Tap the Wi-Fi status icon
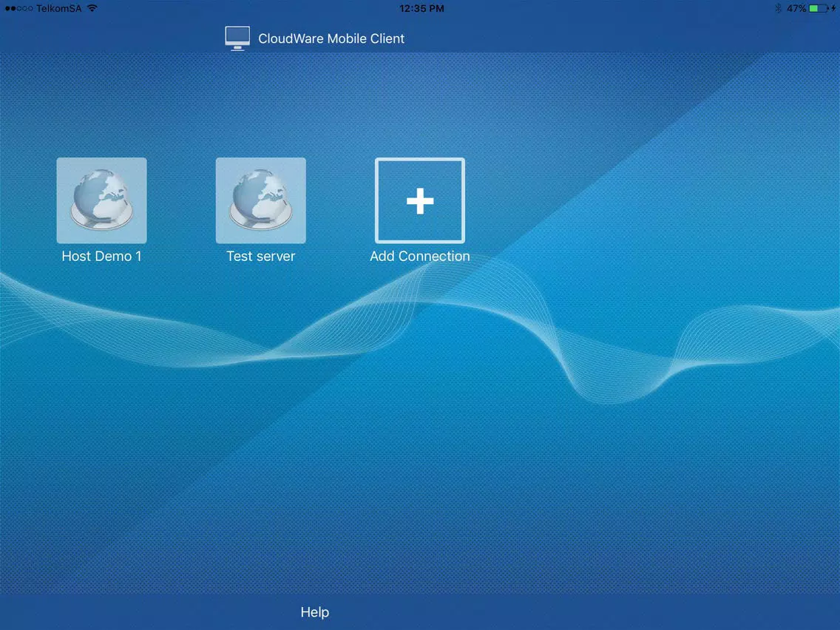Viewport: 840px width, 630px height. pos(92,8)
